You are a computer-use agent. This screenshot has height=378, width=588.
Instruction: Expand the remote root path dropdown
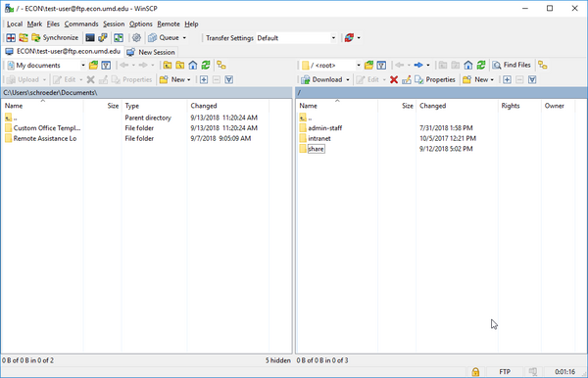358,66
